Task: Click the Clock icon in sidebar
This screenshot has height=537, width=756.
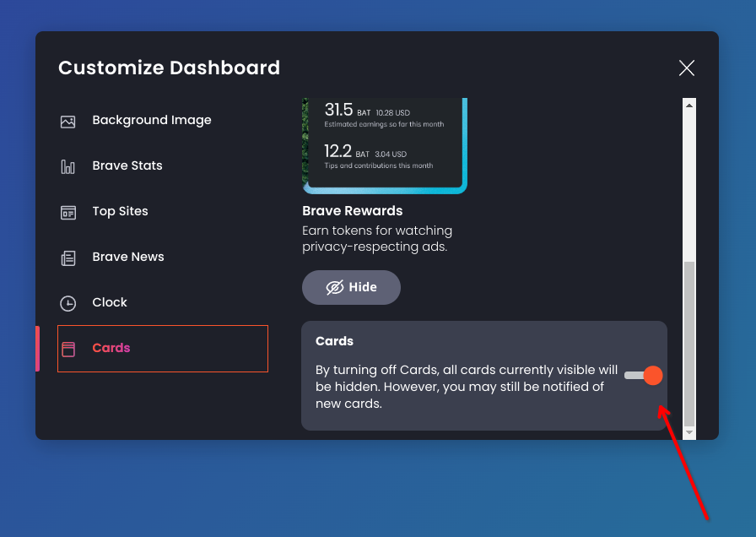Action: [68, 303]
